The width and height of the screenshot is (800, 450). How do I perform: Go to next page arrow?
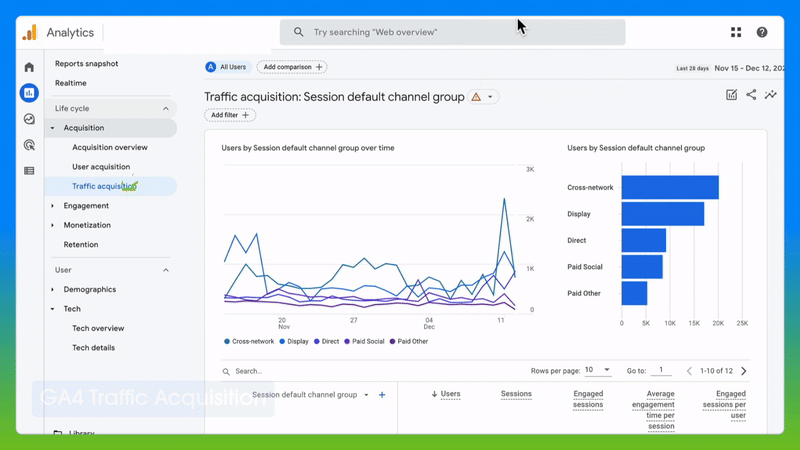744,371
